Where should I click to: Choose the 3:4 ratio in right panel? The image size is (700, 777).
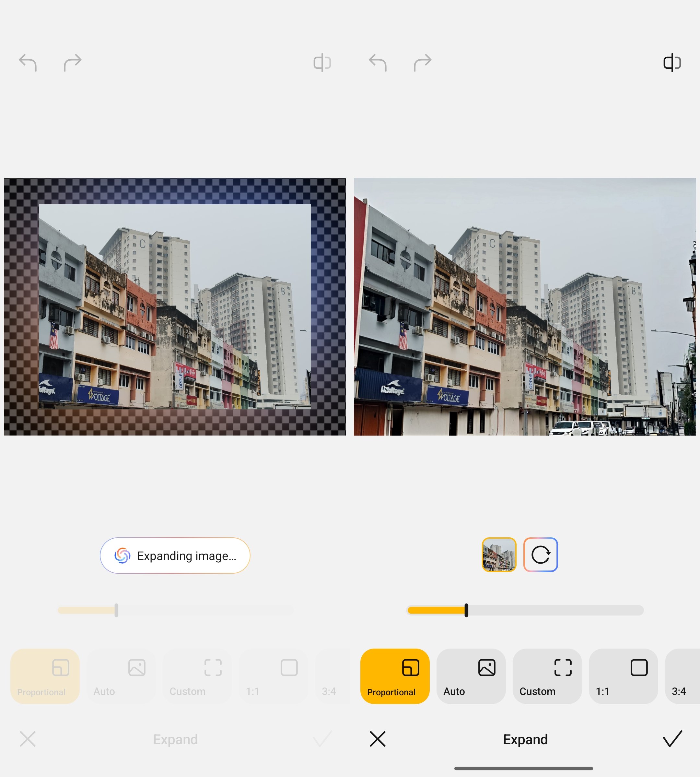pos(683,676)
